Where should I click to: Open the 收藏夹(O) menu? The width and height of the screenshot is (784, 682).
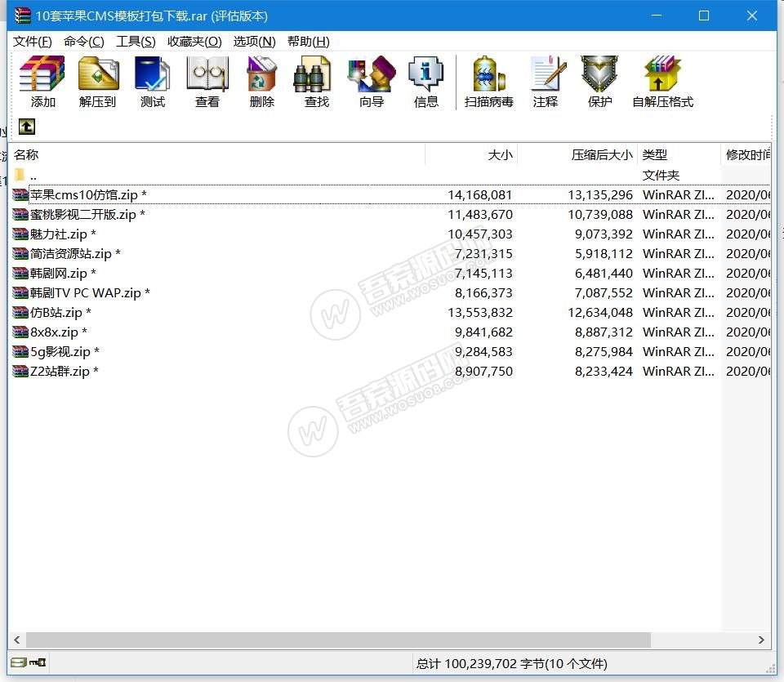tap(194, 42)
